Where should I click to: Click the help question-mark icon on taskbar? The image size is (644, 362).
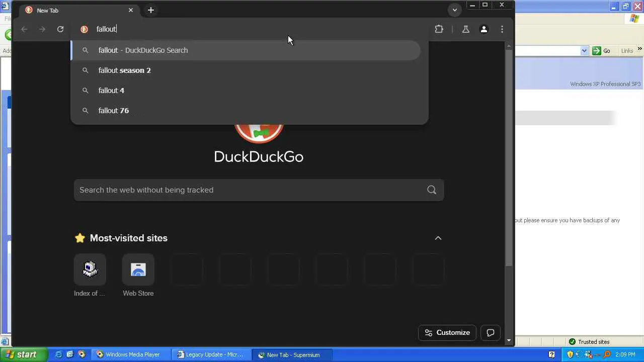pos(552,354)
